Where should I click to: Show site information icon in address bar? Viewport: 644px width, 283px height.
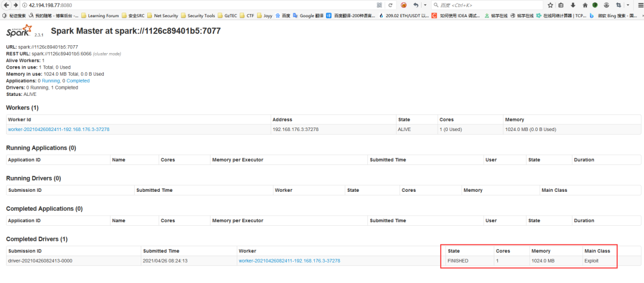[24, 5]
